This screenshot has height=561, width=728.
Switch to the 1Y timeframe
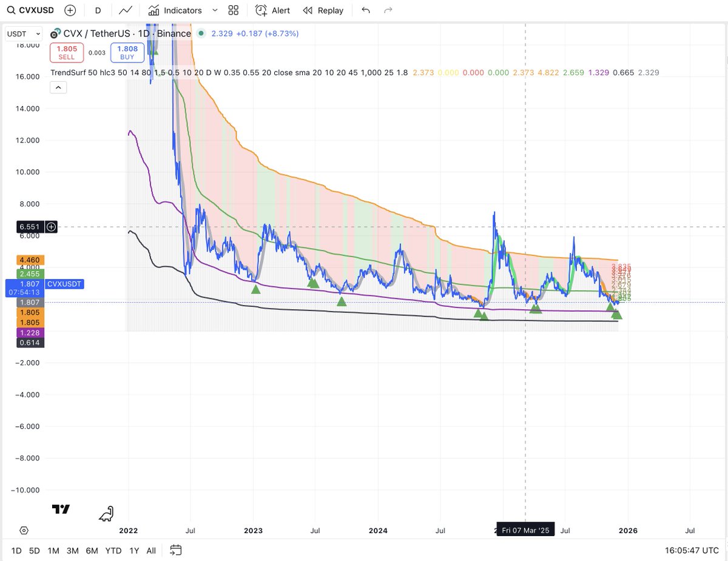(133, 551)
